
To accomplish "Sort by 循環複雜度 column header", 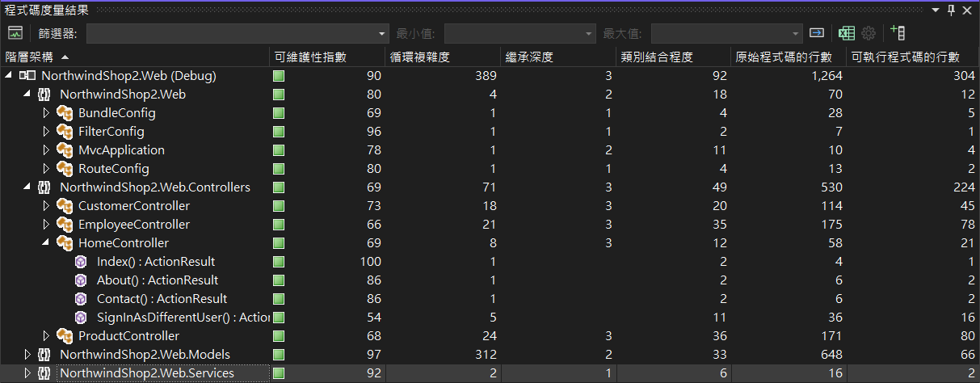I will coord(420,57).
